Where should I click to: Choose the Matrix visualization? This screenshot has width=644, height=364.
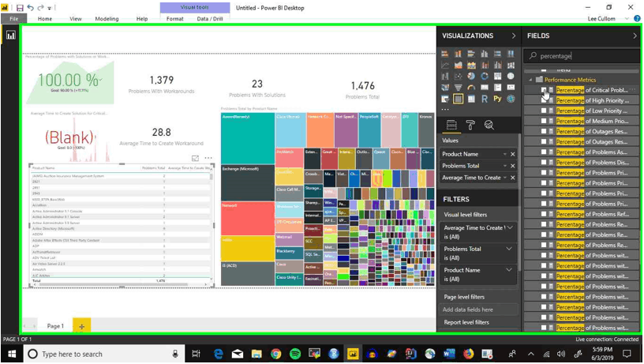pos(471,99)
